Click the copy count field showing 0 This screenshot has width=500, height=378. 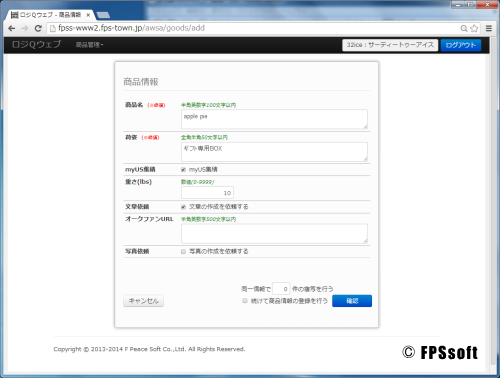(281, 289)
